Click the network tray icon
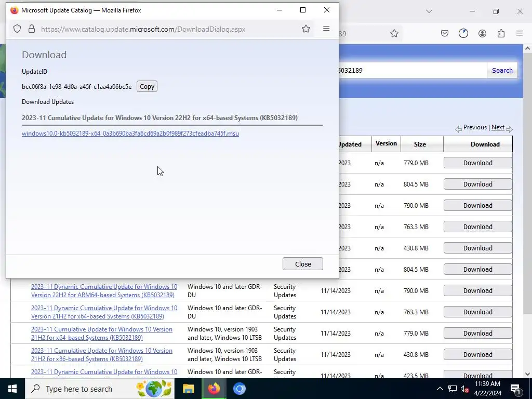Viewport: 532px width, 399px height. [453, 389]
